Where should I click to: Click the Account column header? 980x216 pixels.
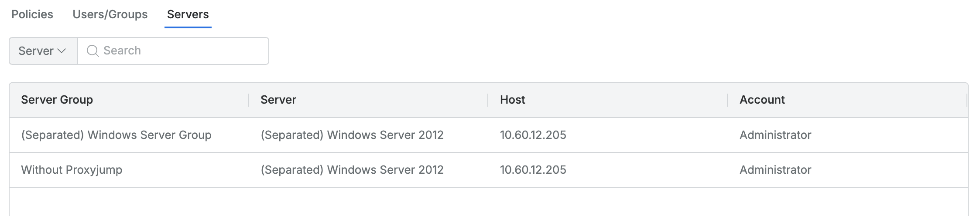(762, 100)
